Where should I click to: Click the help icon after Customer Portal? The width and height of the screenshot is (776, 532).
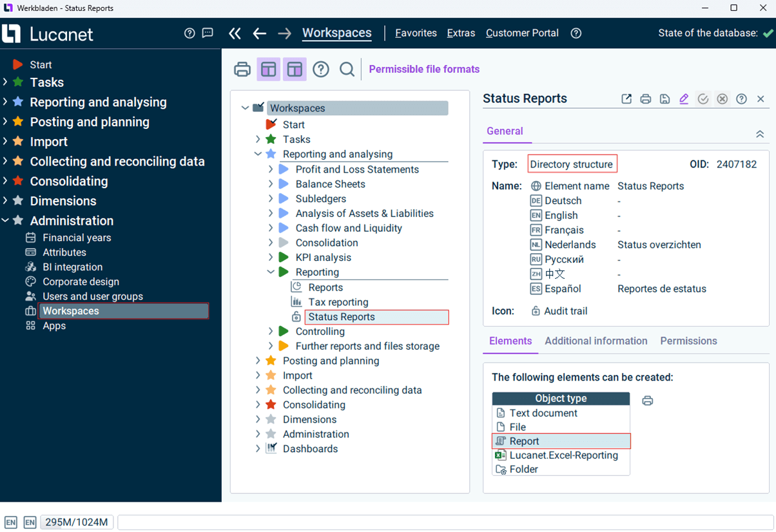pos(576,33)
